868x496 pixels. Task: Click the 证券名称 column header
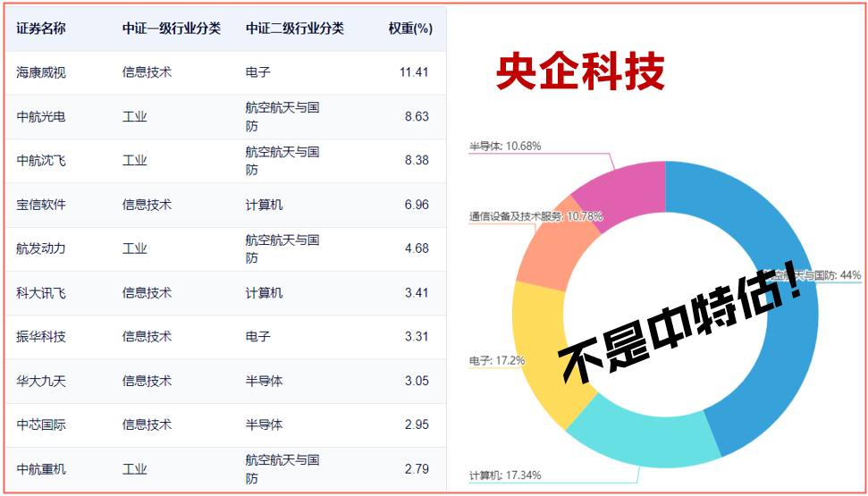41,29
